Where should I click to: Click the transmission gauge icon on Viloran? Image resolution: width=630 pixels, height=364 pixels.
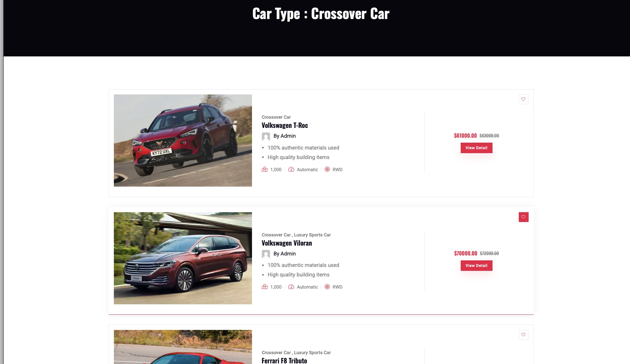pyautogui.click(x=291, y=287)
